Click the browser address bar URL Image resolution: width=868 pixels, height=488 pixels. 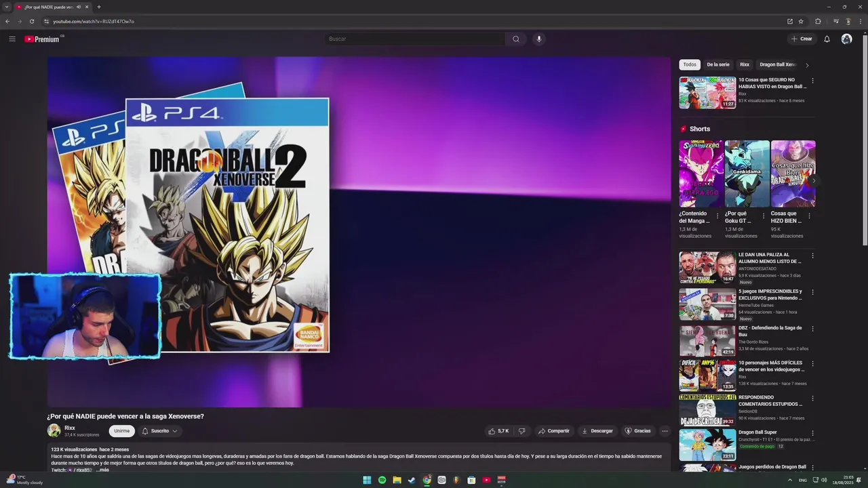pos(94,21)
